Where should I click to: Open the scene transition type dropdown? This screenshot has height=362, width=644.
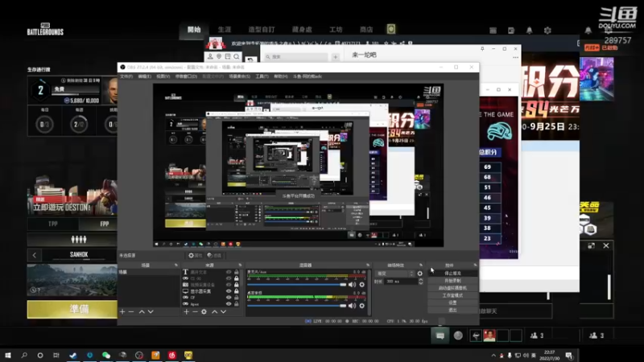pyautogui.click(x=394, y=274)
